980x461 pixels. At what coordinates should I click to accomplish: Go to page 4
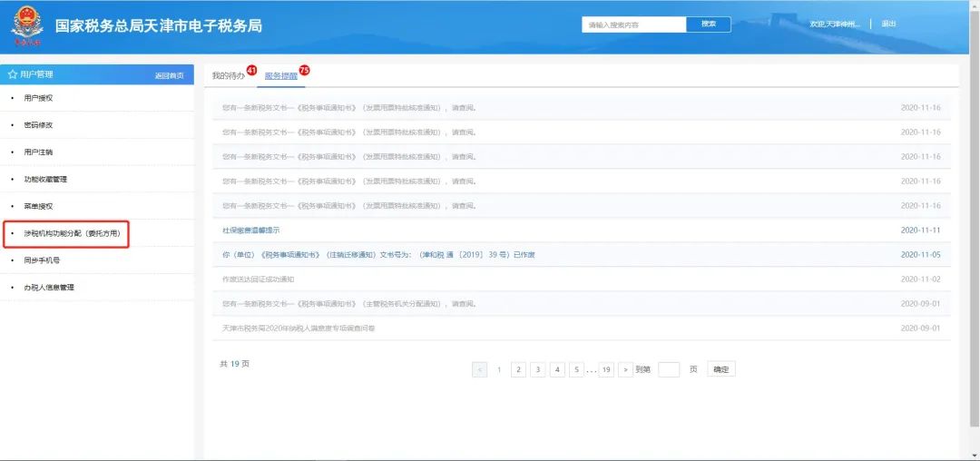pyautogui.click(x=557, y=369)
